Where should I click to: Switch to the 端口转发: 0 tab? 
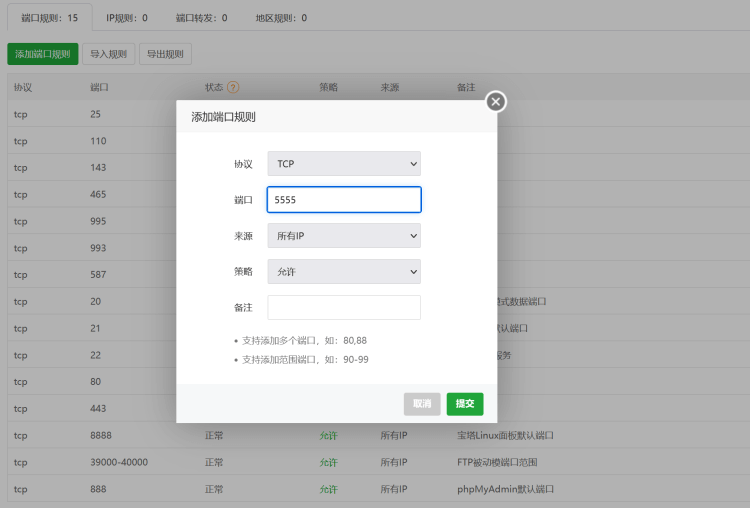[201, 18]
